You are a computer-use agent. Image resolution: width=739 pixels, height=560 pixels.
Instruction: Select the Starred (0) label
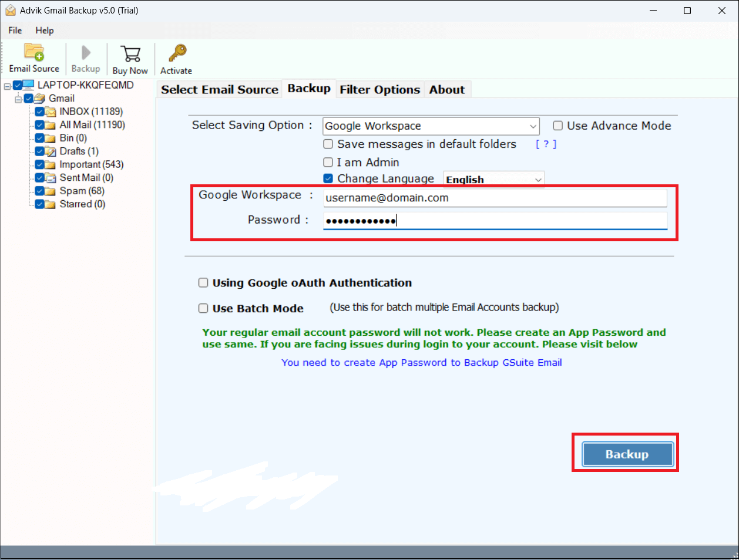pos(82,204)
